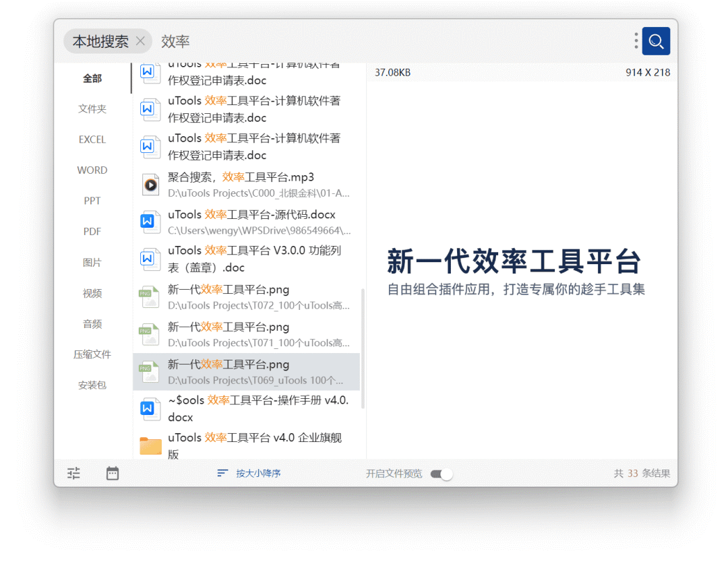Open the 按大小降序 sort dropdown
This screenshot has height=572, width=728.
tap(258, 473)
